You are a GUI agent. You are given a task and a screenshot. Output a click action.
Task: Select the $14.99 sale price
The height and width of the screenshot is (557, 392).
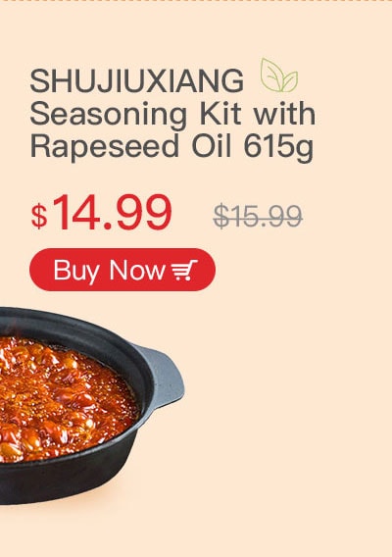pyautogui.click(x=102, y=213)
